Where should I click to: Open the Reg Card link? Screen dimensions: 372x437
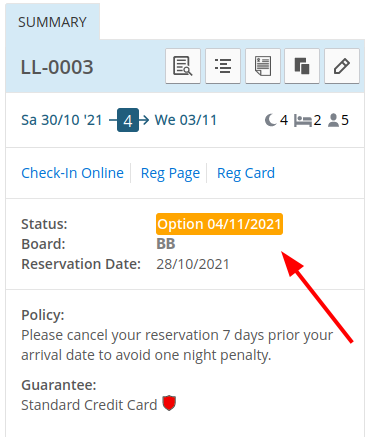[246, 174]
